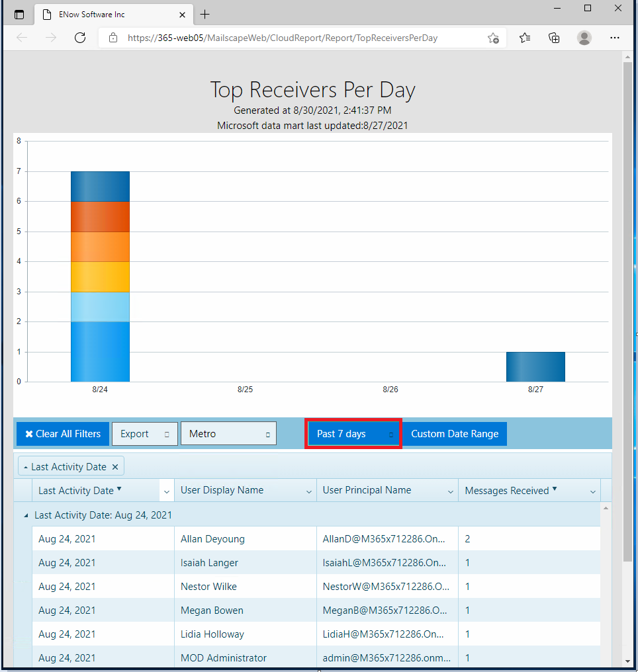This screenshot has width=638, height=672.
Task: Click the MeganB@M365x712286 email cell
Action: click(387, 610)
